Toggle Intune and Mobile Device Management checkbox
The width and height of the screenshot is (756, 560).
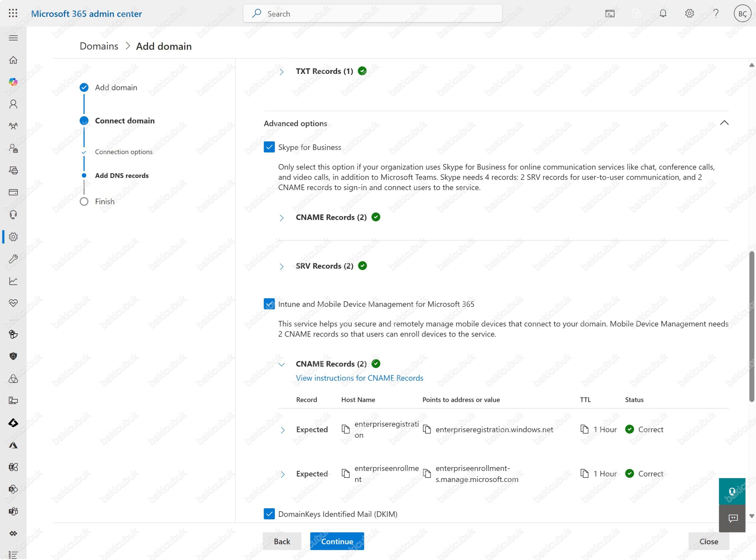click(x=269, y=304)
